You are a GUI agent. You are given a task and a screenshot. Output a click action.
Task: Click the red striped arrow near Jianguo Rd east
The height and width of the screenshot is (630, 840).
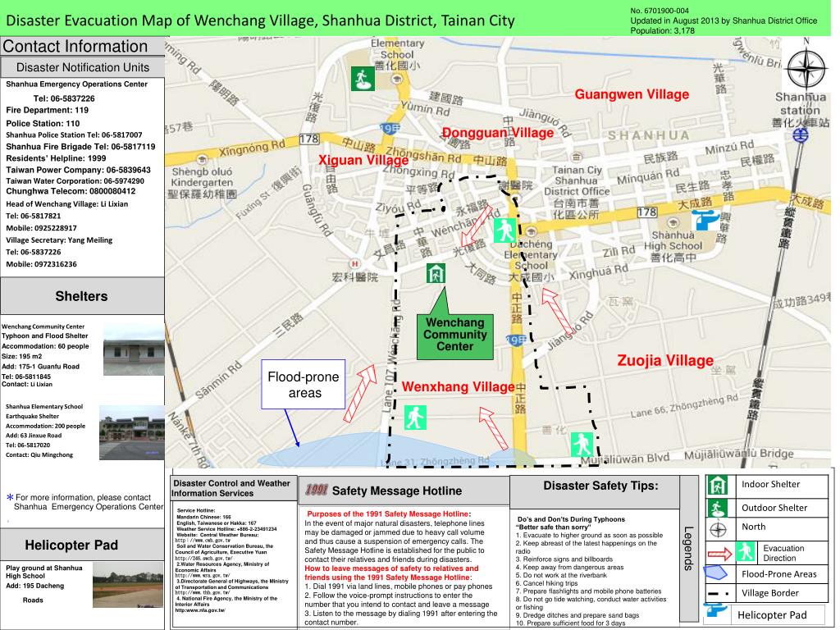pos(557,310)
